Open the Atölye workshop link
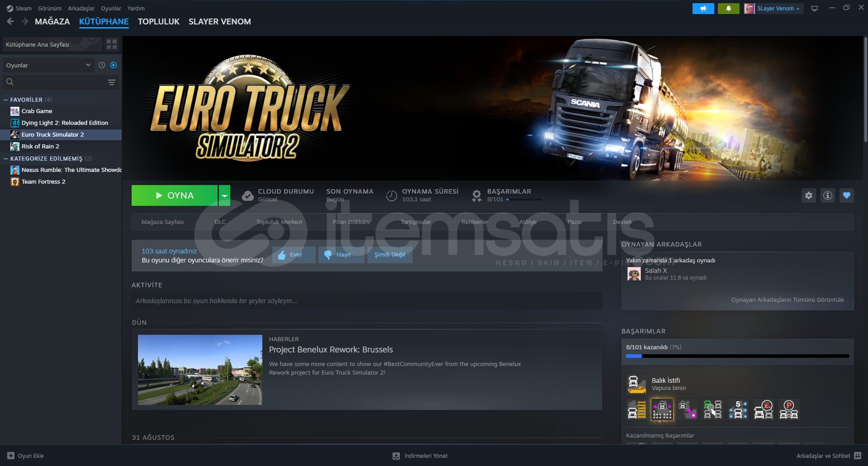This screenshot has height=466, width=868. 528,222
